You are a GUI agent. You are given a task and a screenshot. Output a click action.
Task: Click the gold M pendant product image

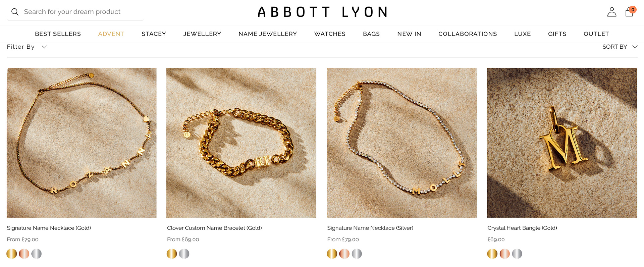click(x=562, y=143)
